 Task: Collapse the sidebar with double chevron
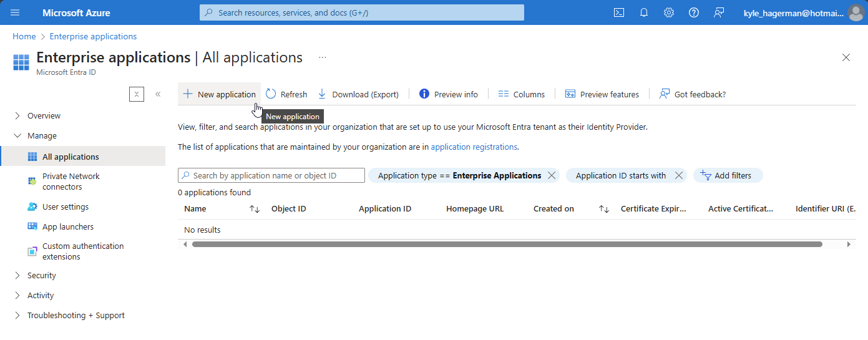pos(158,94)
